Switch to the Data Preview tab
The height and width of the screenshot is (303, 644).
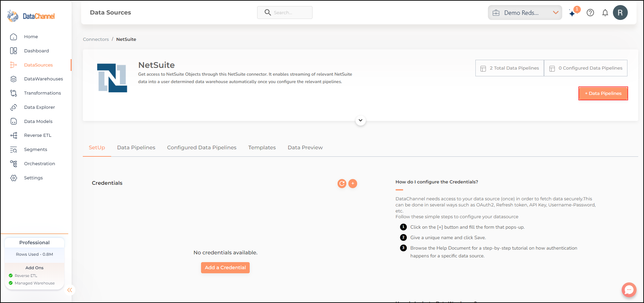[x=305, y=148]
